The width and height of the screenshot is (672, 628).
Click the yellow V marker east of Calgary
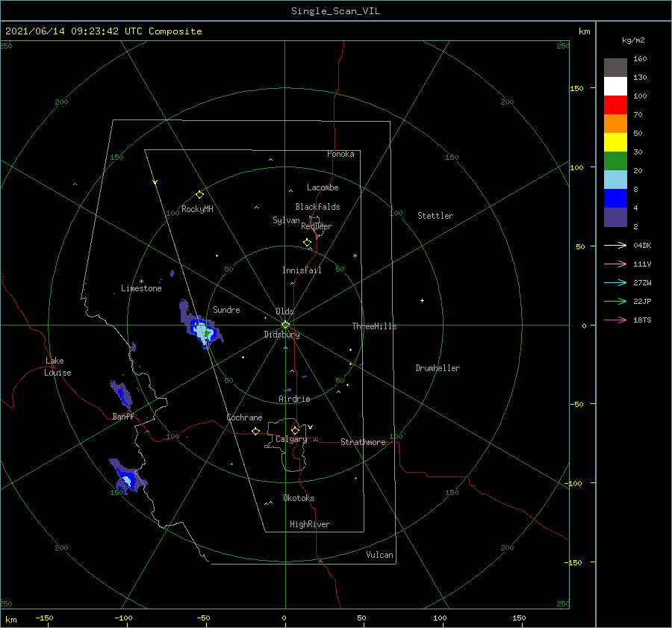311,427
